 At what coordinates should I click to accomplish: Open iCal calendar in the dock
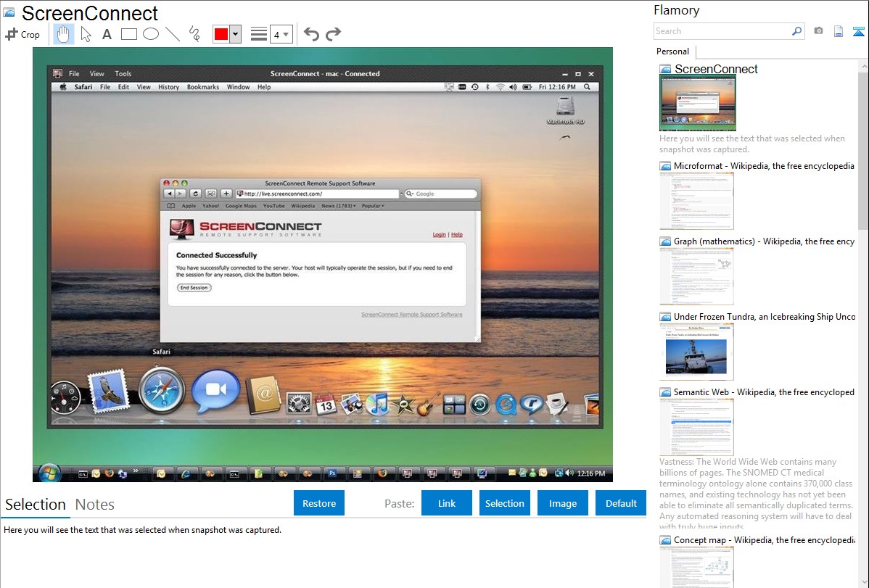[325, 404]
